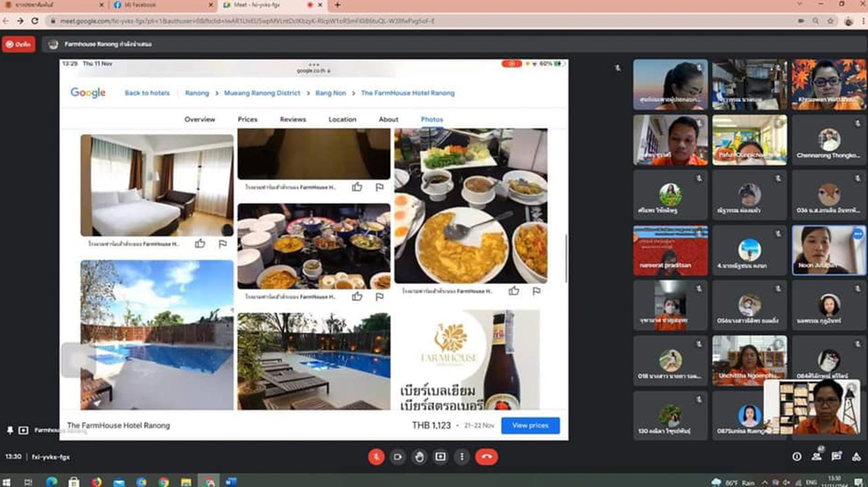Screen dimensions: 868x487
Task: Click your self-view video tile
Action: point(812,407)
